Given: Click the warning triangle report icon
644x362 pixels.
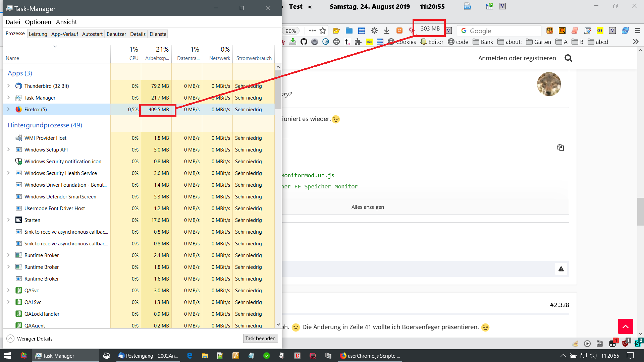Looking at the screenshot, I should click(561, 269).
